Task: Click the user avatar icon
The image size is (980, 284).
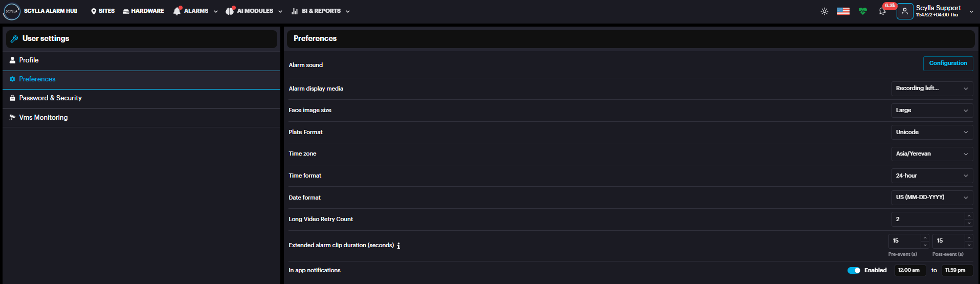Action: pyautogui.click(x=904, y=11)
